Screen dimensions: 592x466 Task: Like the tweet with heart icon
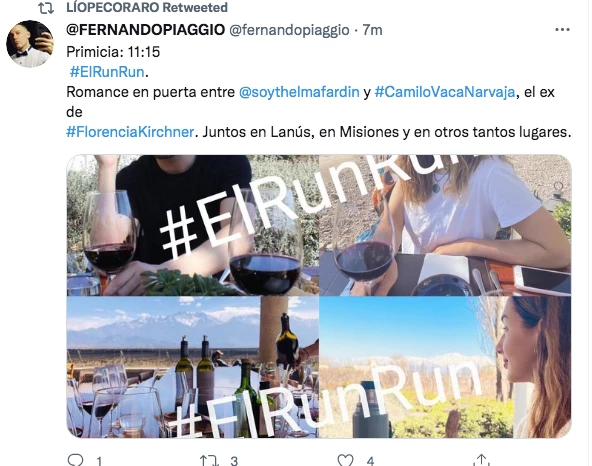click(345, 460)
